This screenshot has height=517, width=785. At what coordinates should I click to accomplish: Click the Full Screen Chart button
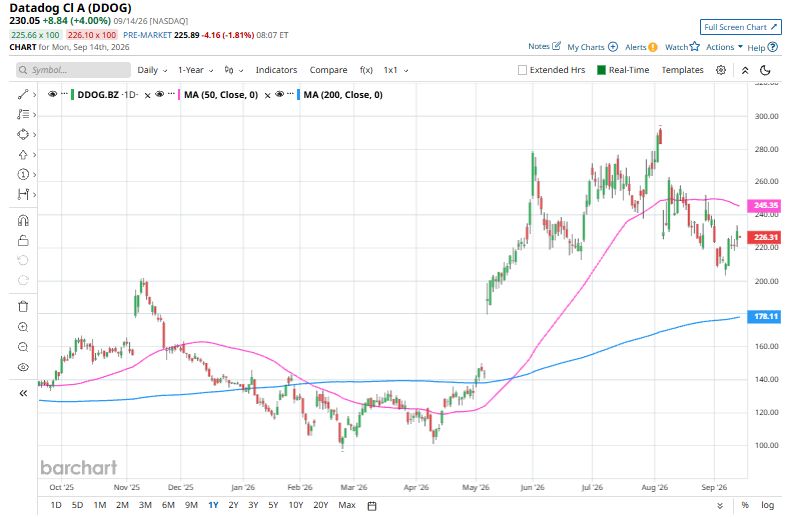tap(740, 27)
